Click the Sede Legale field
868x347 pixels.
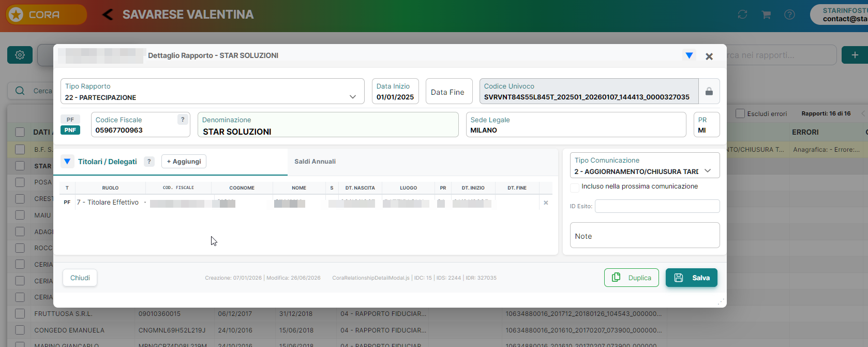coord(576,125)
